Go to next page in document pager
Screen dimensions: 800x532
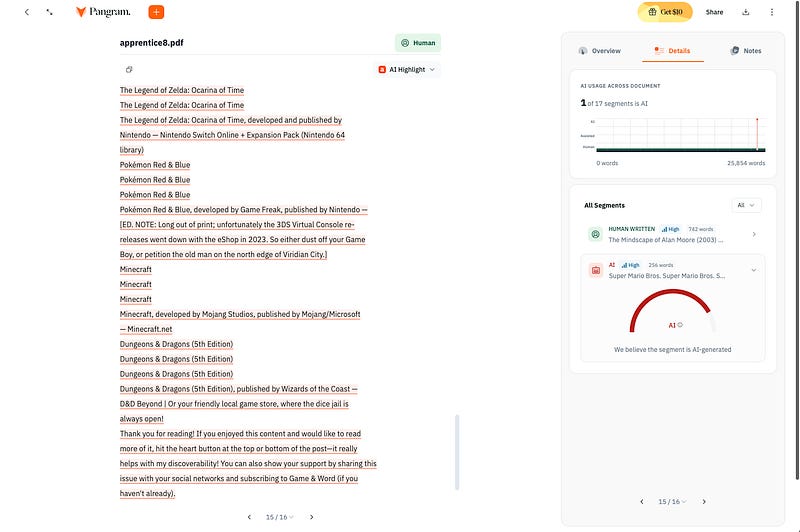click(312, 517)
